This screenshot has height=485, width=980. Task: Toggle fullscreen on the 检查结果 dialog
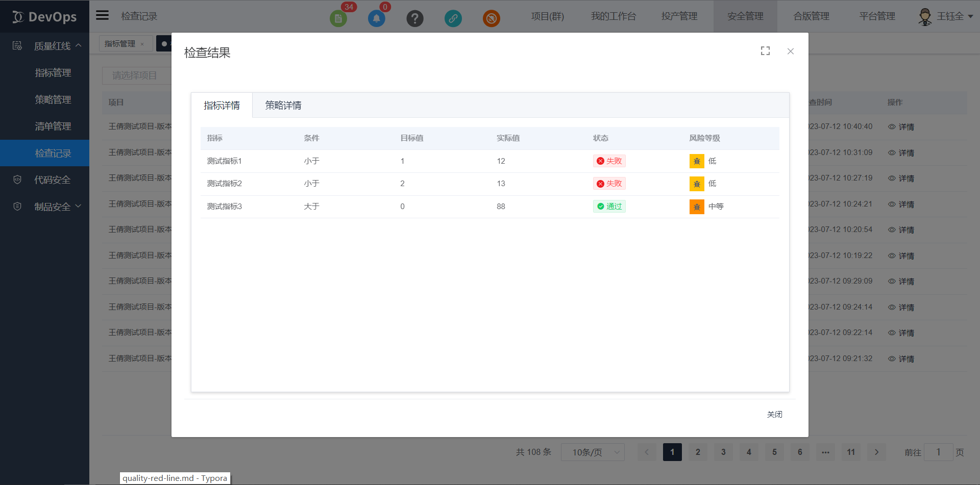coord(765,51)
